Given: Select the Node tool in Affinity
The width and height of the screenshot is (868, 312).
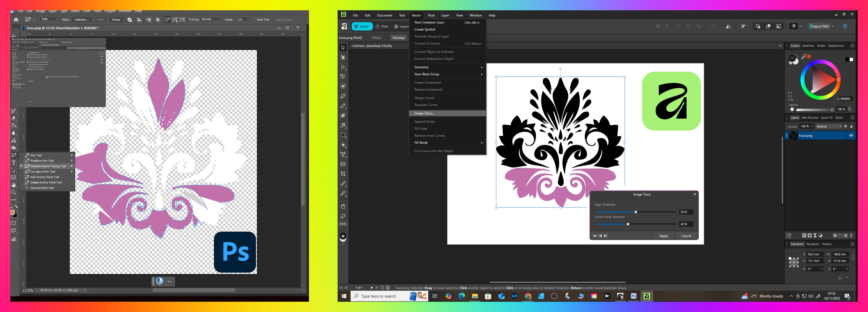Looking at the screenshot, I should coord(343,67).
